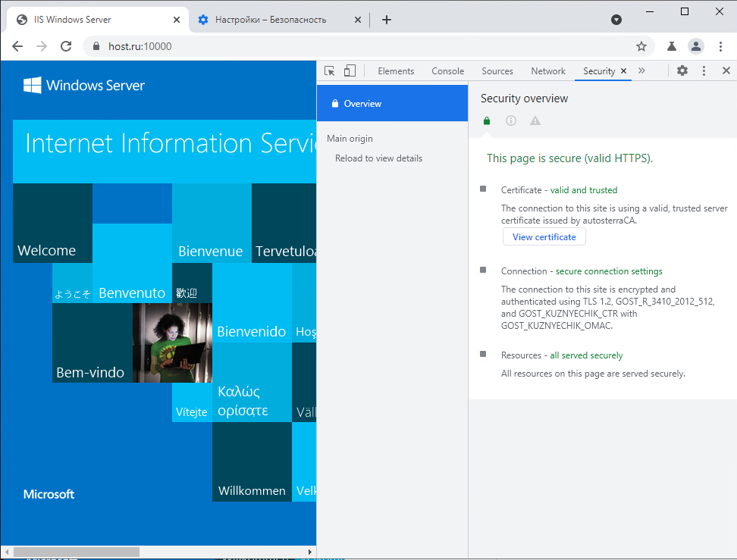The width and height of the screenshot is (737, 560).
Task: Click 'Main origin' sidebar label
Action: coord(350,139)
